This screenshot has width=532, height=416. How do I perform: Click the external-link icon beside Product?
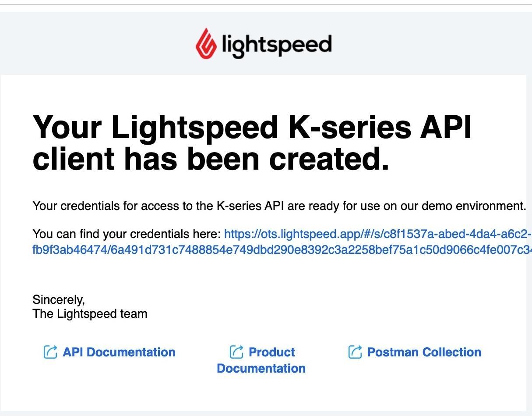click(236, 352)
